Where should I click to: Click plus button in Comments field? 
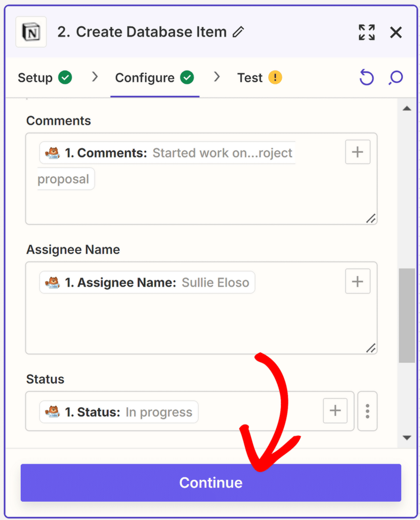358,152
